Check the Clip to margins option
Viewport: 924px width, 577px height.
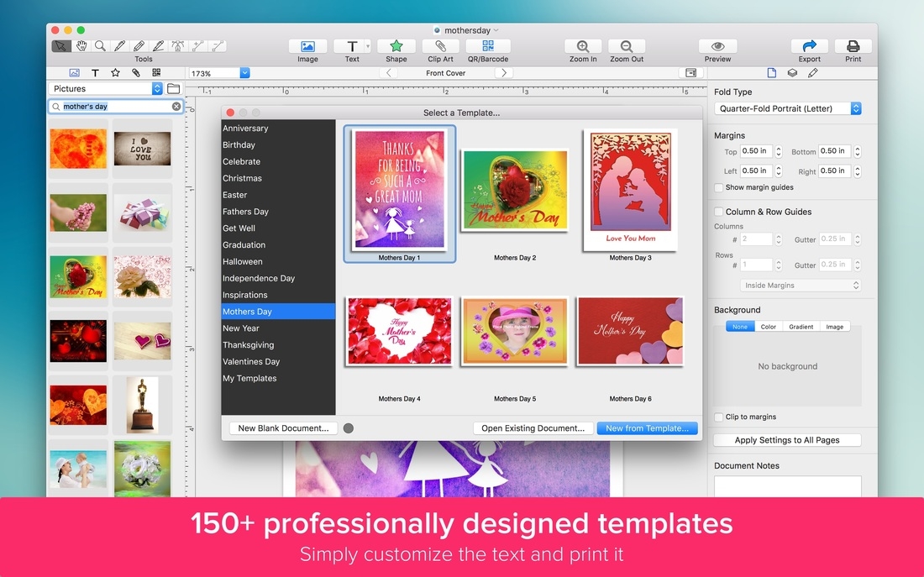pos(718,417)
